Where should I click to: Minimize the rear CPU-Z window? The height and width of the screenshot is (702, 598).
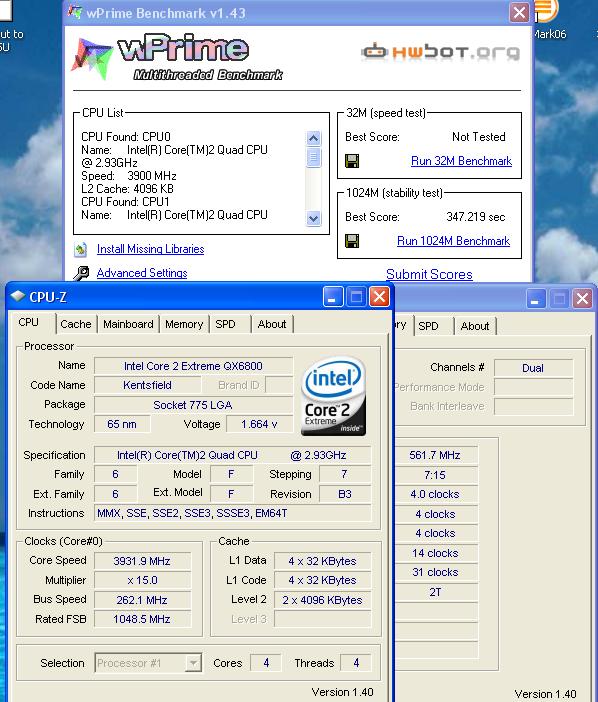[x=536, y=299]
